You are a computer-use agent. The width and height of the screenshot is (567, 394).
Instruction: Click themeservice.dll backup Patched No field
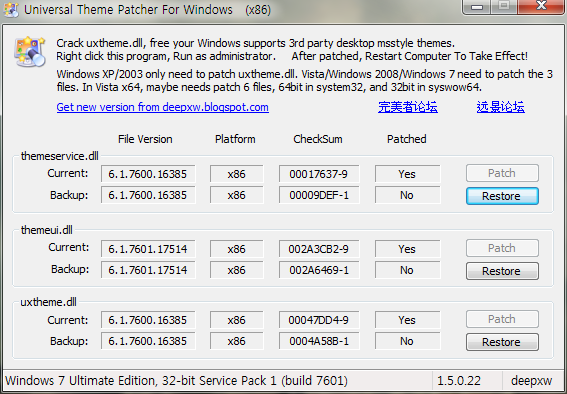(x=408, y=195)
